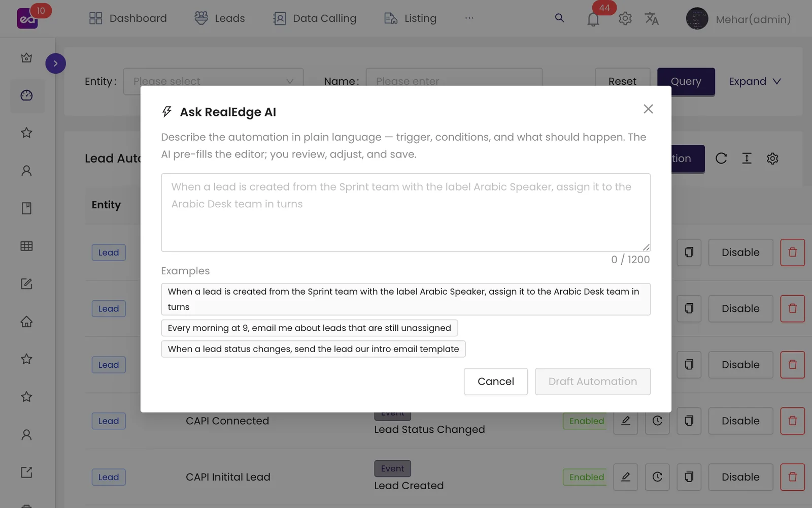Click the Entity column header

tap(106, 205)
